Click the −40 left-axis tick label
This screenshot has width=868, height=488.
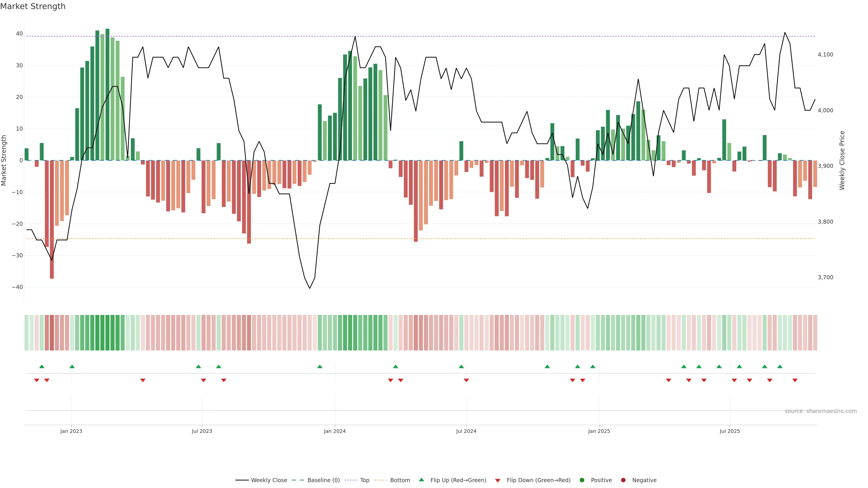[x=17, y=287]
